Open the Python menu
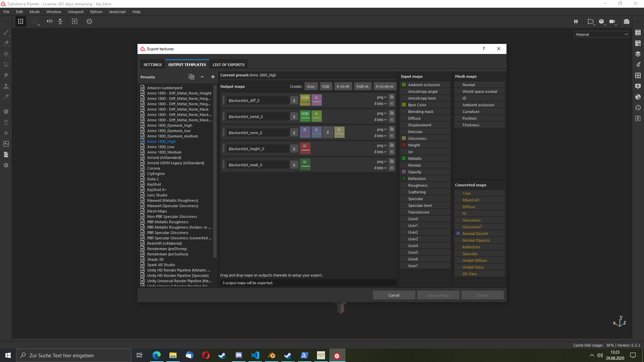The height and width of the screenshot is (362, 644). (96, 12)
